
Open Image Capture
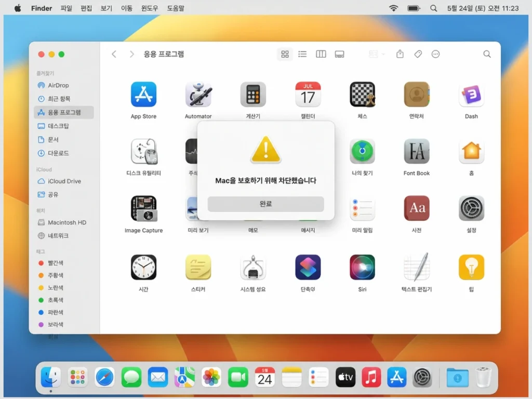coord(143,208)
